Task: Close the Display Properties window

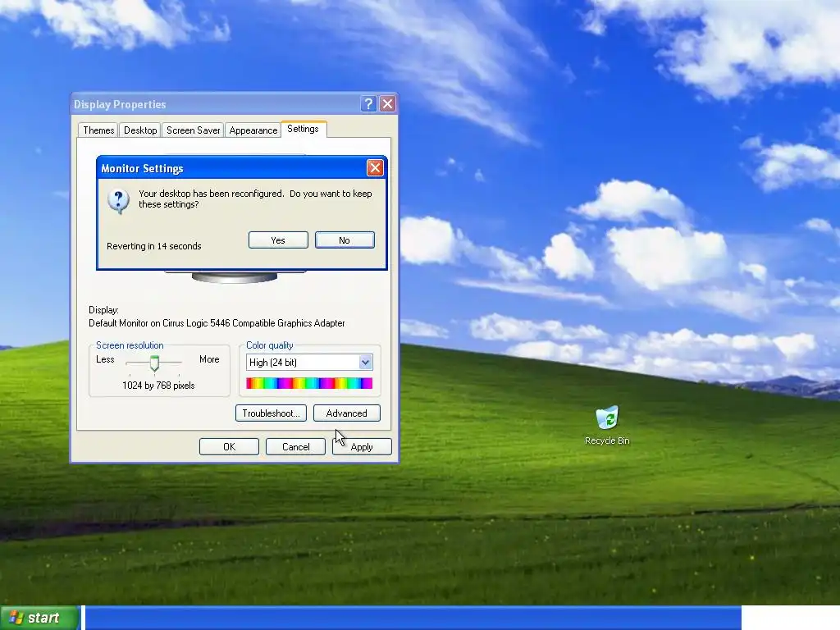Action: (388, 104)
